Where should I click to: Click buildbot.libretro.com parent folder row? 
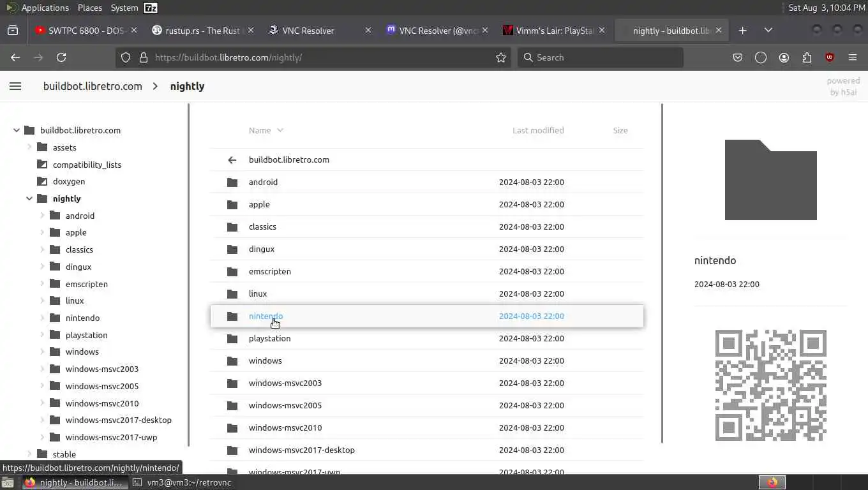426,160
